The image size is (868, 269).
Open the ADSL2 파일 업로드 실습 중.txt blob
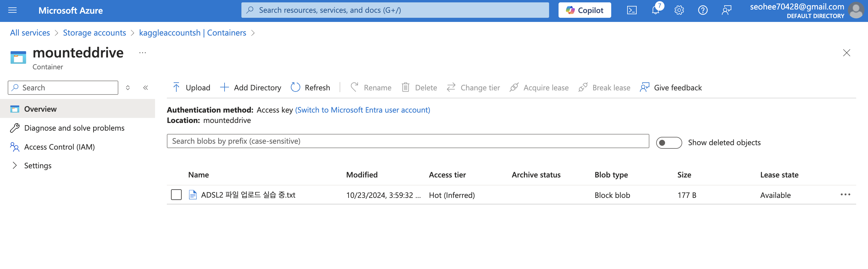[x=248, y=195]
